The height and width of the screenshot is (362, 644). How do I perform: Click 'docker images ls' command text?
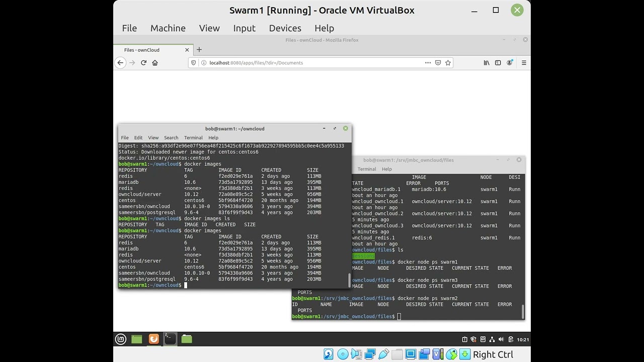[207, 219]
